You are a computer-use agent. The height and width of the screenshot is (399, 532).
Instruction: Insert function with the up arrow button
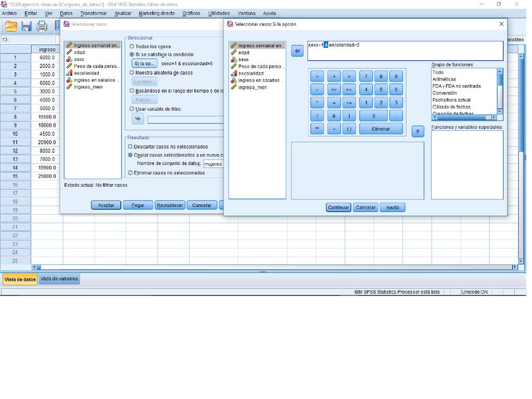pyautogui.click(x=418, y=131)
